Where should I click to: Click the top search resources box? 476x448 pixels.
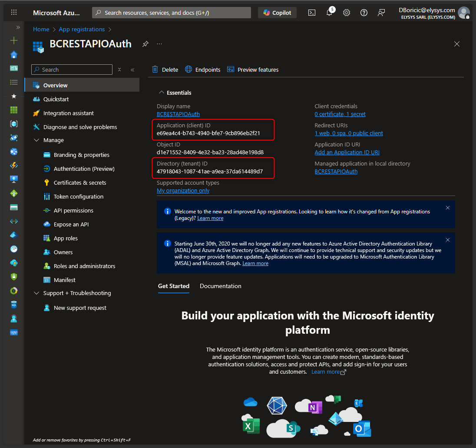[x=172, y=13]
